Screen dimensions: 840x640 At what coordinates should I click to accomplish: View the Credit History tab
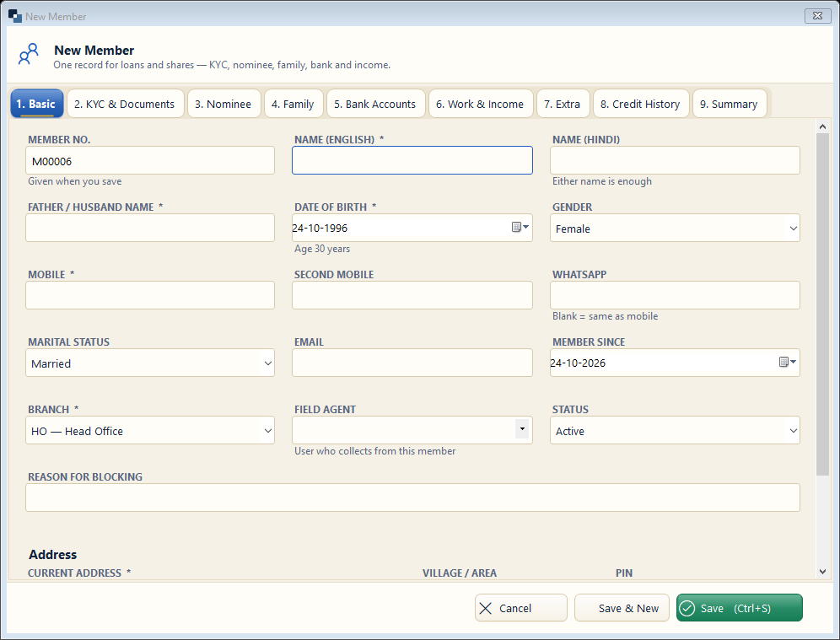pyautogui.click(x=641, y=104)
